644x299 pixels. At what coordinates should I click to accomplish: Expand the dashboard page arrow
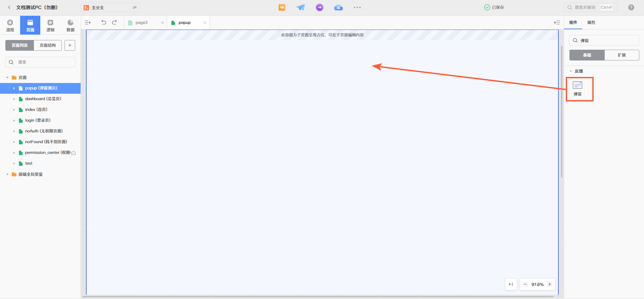pyautogui.click(x=14, y=99)
